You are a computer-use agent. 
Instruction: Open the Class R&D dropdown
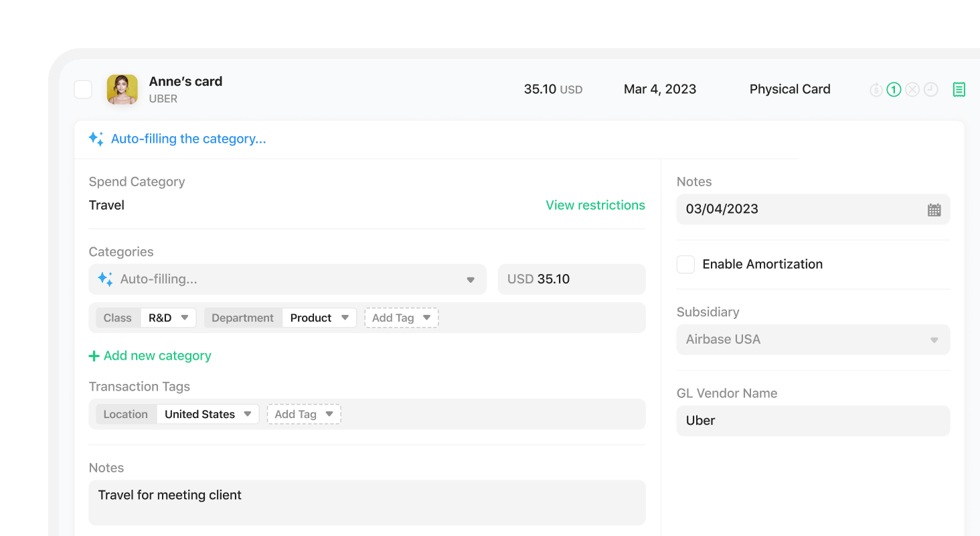point(168,318)
